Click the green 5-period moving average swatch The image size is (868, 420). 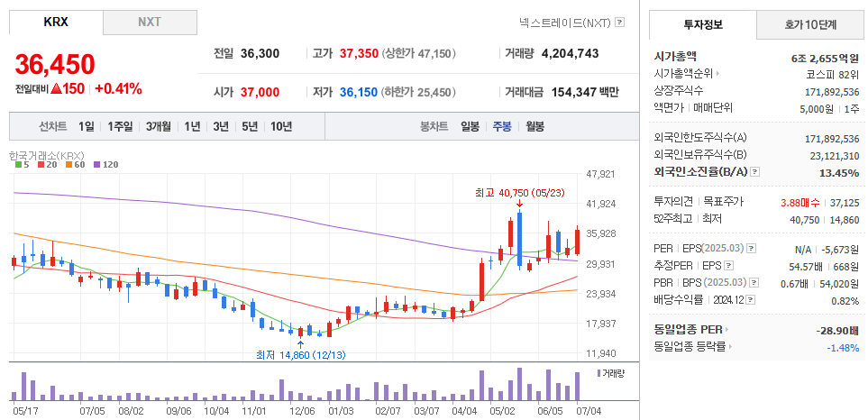18,164
